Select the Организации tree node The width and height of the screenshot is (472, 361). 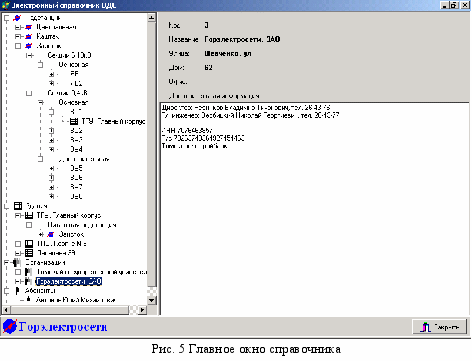click(45, 263)
